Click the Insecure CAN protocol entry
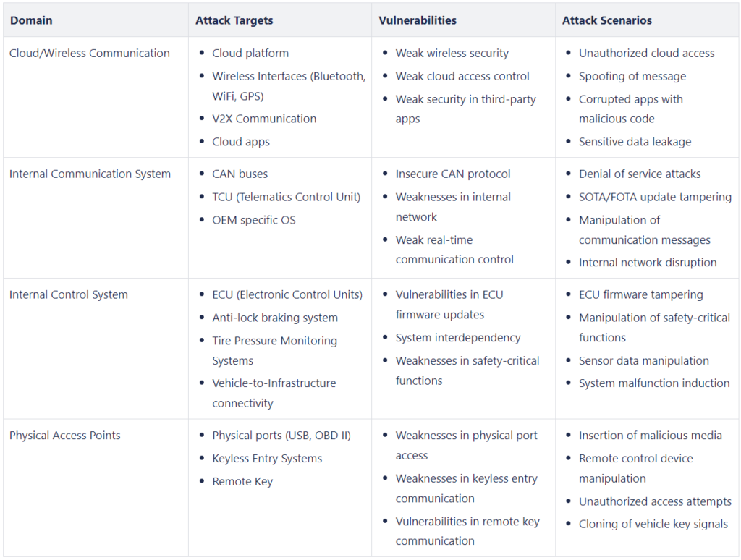Screen dimensions: 741x560 click(453, 174)
